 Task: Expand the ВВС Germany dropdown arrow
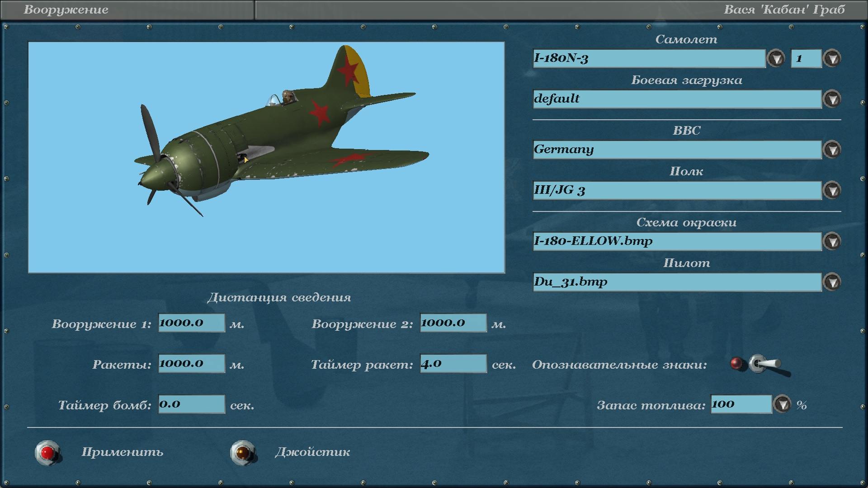832,150
